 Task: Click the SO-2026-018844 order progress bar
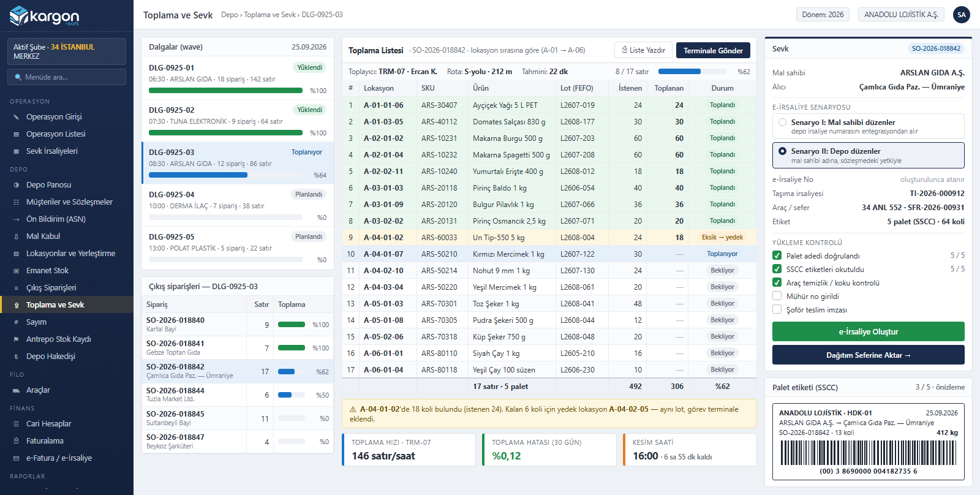pos(292,395)
